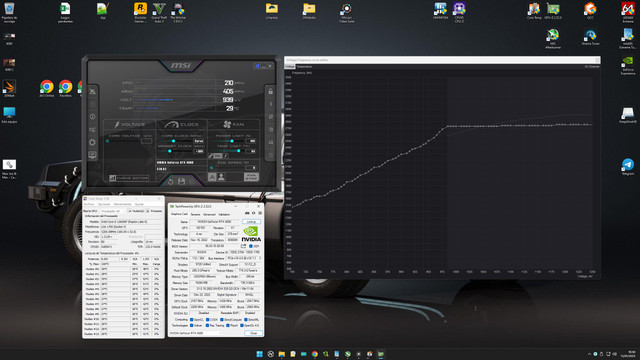The width and height of the screenshot is (640, 360).
Task: Click the Afterburner settings gear icon
Action: point(92,142)
